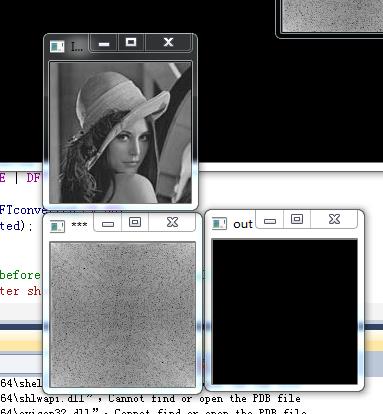
Task: Click 'Cannot find or open the PDB file' line
Action: coord(205,398)
